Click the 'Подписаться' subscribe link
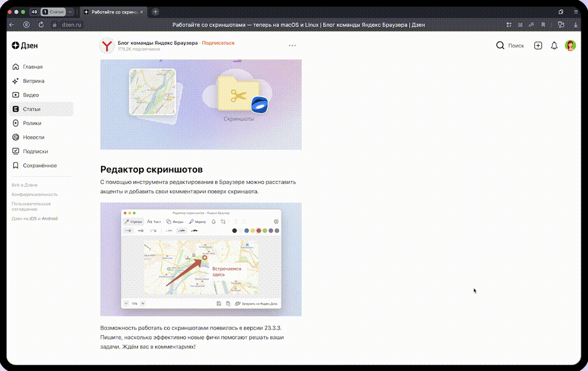Image resolution: width=588 pixels, height=371 pixels. [218, 43]
